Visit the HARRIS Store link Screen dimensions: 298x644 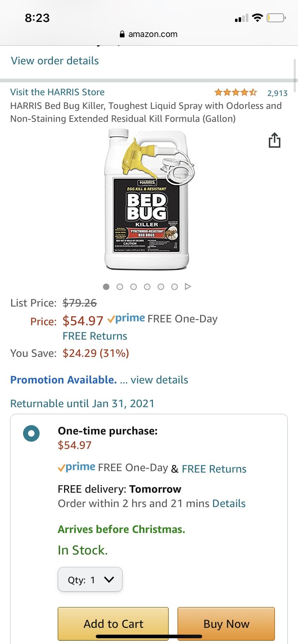point(57,92)
